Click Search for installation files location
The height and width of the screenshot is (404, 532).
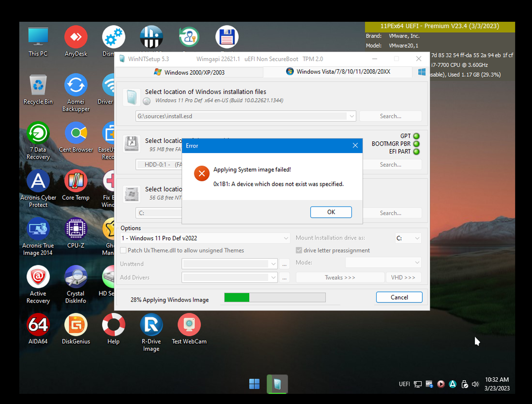pyautogui.click(x=391, y=116)
